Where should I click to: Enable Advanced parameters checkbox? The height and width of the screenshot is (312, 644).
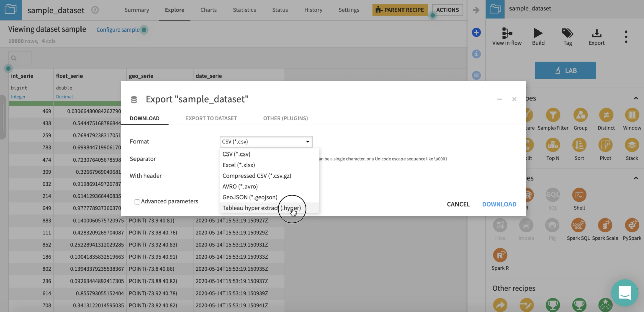[x=137, y=202]
